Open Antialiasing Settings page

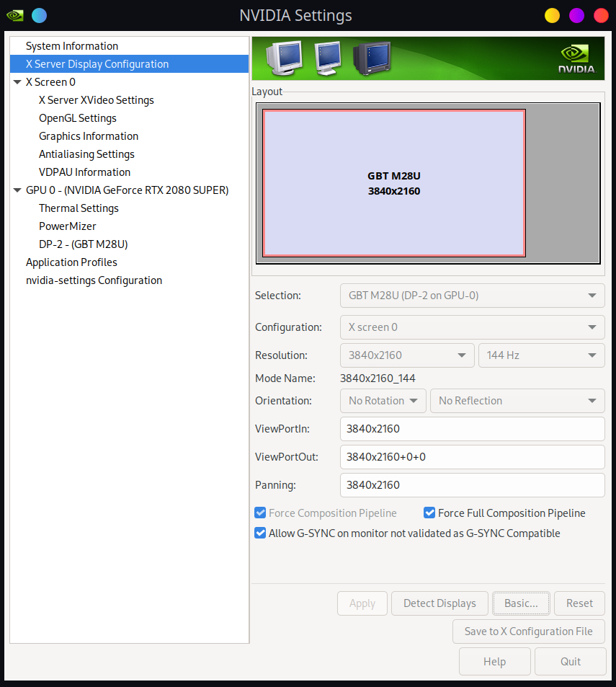pos(129,154)
